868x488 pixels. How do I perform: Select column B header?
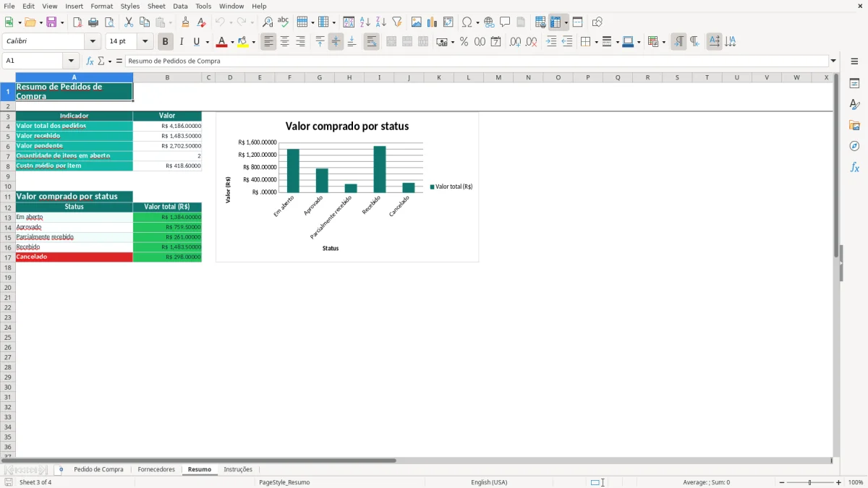tap(167, 77)
